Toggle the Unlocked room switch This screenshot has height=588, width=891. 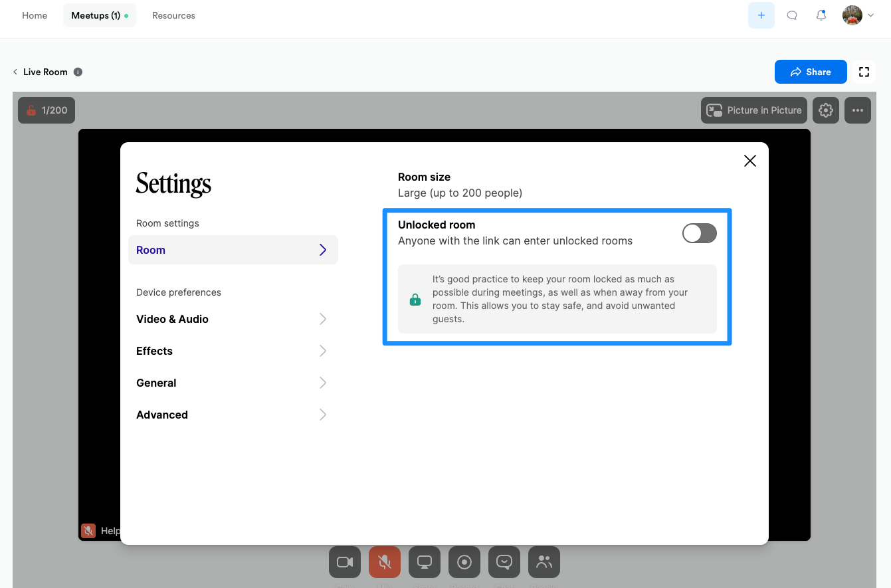click(x=699, y=233)
